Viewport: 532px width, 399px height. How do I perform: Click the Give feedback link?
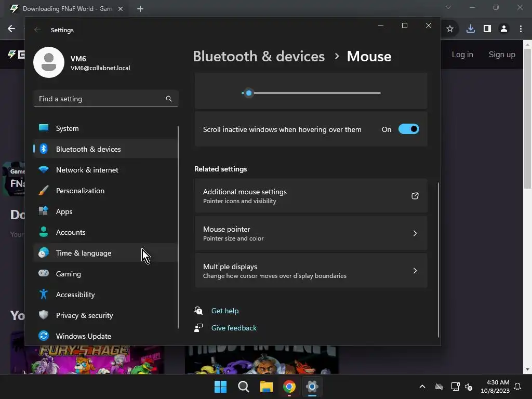234,328
